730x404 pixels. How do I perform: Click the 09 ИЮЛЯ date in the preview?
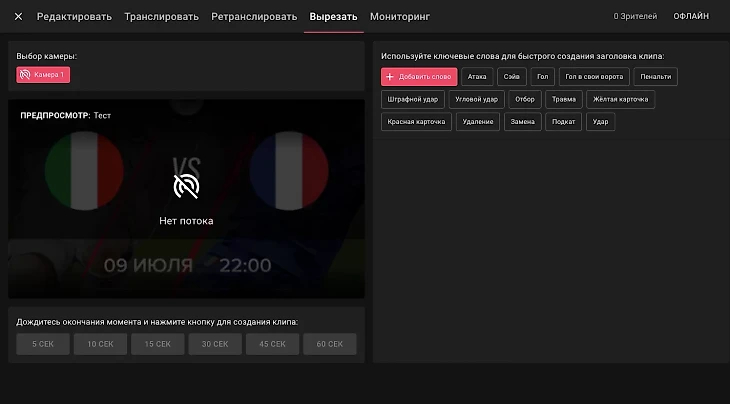(148, 265)
